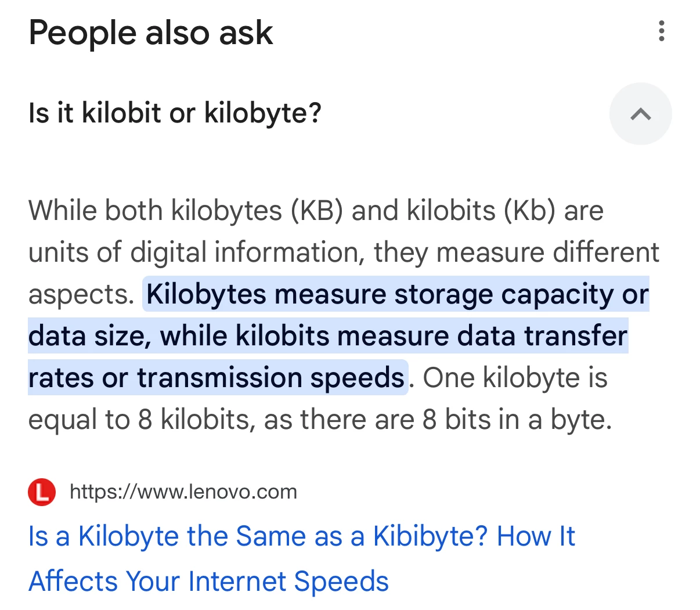Click the 'People also ask' heading
This screenshot has width=700, height=610.
(x=151, y=33)
